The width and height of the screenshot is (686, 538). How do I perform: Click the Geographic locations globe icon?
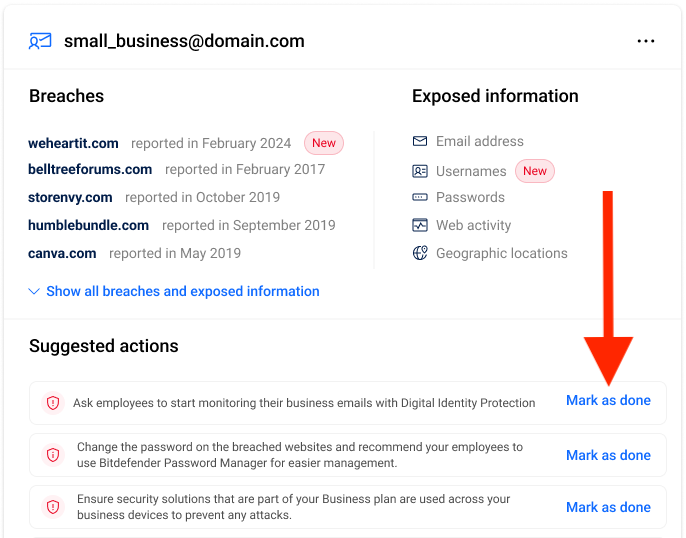click(x=420, y=253)
